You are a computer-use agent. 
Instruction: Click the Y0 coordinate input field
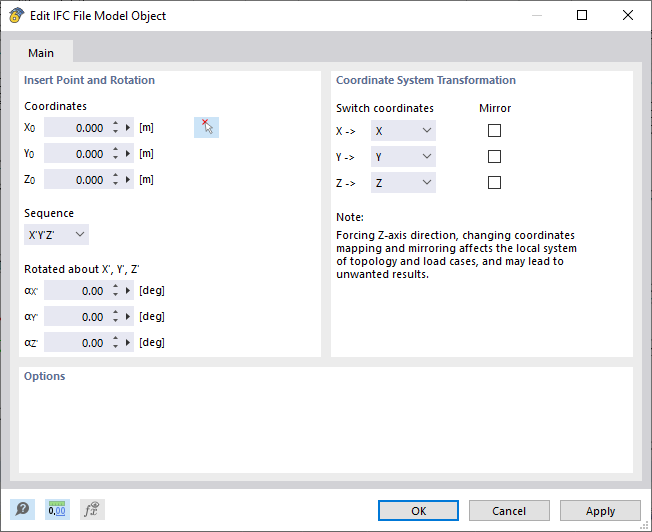[x=76, y=154]
